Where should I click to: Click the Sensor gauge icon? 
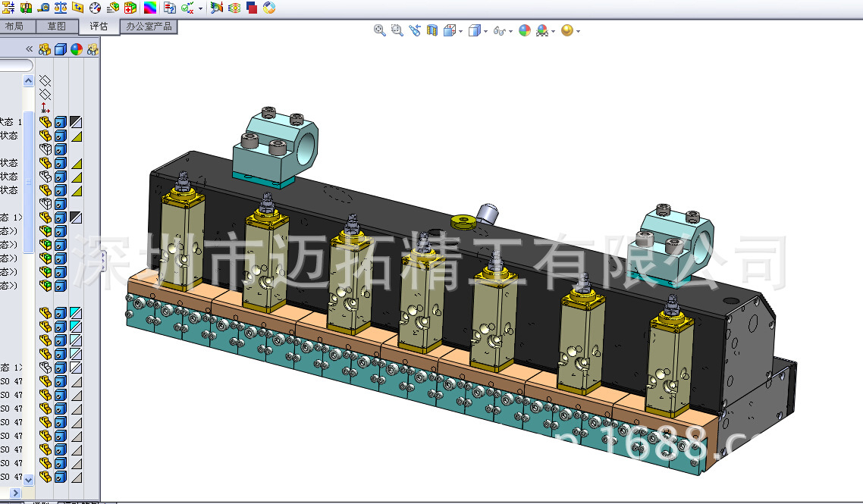(x=96, y=8)
